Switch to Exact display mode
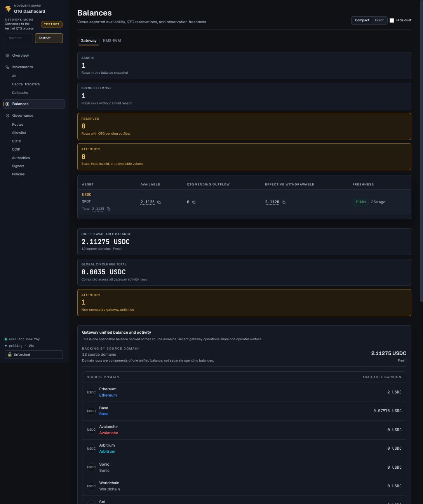 [x=379, y=20]
